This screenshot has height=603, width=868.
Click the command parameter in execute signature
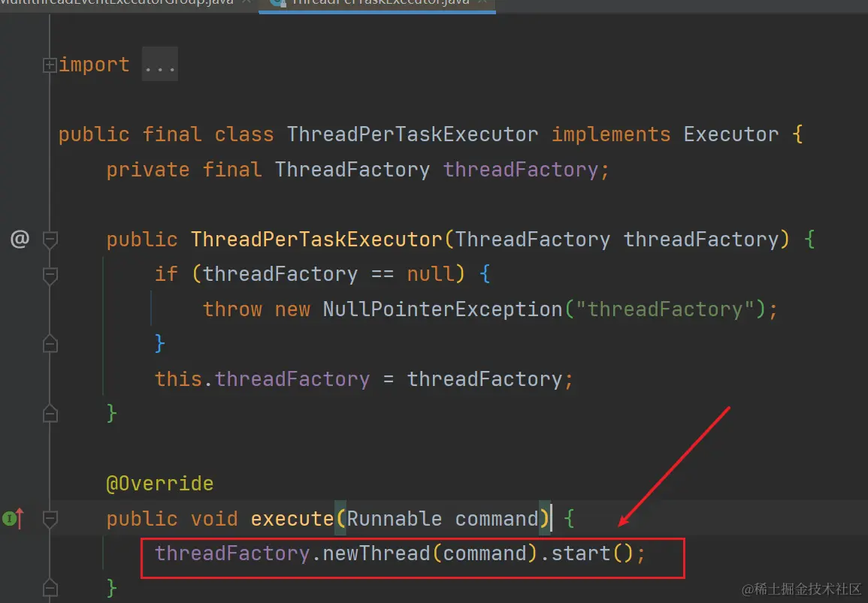pos(497,518)
